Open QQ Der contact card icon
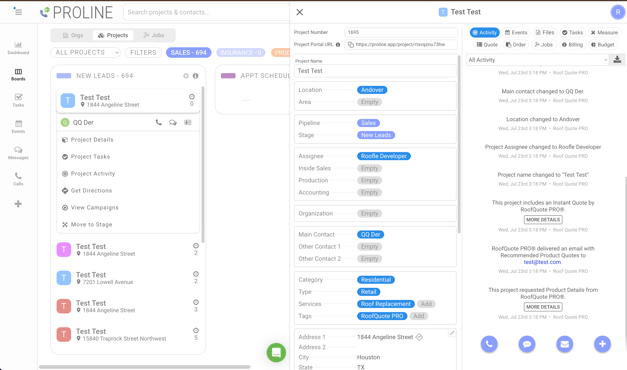The height and width of the screenshot is (370, 627). 188,122
